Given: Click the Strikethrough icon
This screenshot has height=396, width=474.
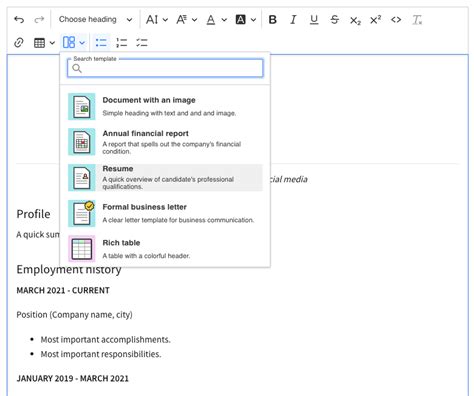Looking at the screenshot, I should tap(334, 20).
